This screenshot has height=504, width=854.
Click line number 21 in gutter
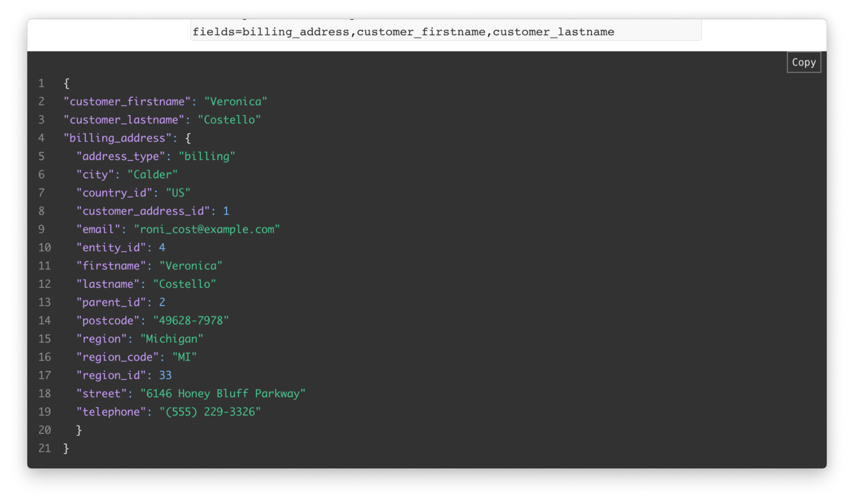tap(45, 449)
